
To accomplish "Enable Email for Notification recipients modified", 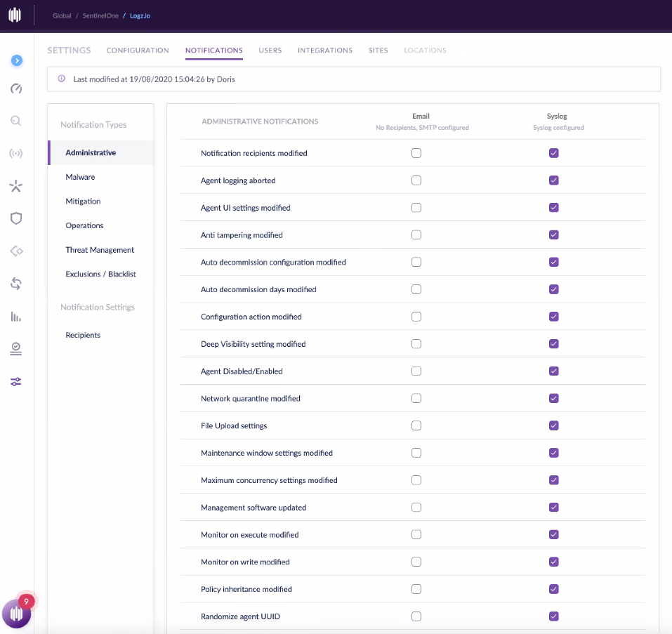I will tap(416, 153).
